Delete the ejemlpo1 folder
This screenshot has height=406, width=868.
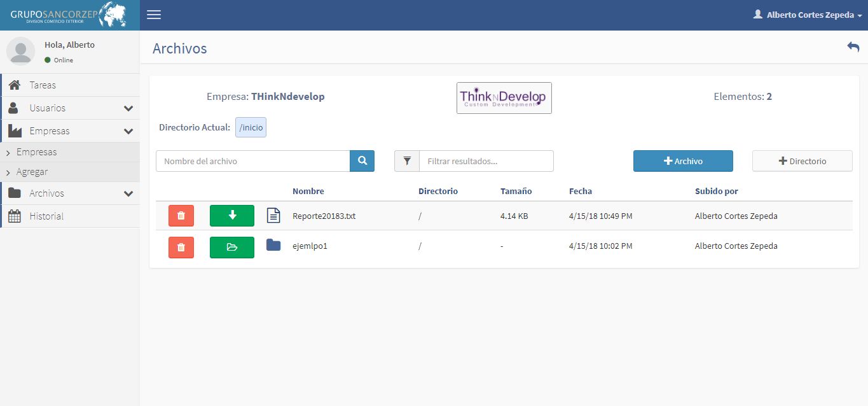pos(181,247)
